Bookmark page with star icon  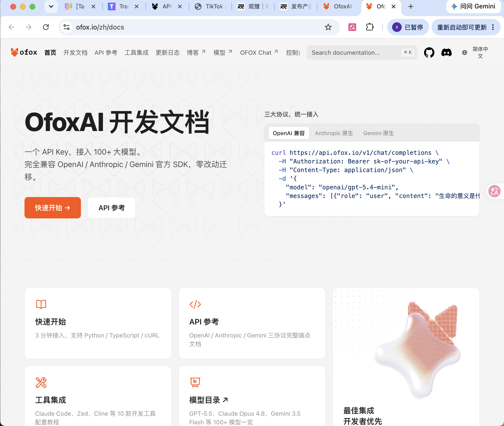pos(328,27)
